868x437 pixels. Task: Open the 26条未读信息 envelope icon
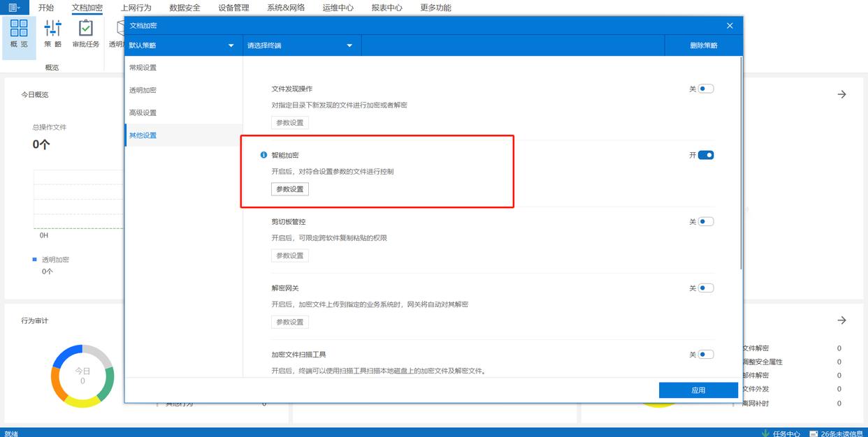click(814, 433)
